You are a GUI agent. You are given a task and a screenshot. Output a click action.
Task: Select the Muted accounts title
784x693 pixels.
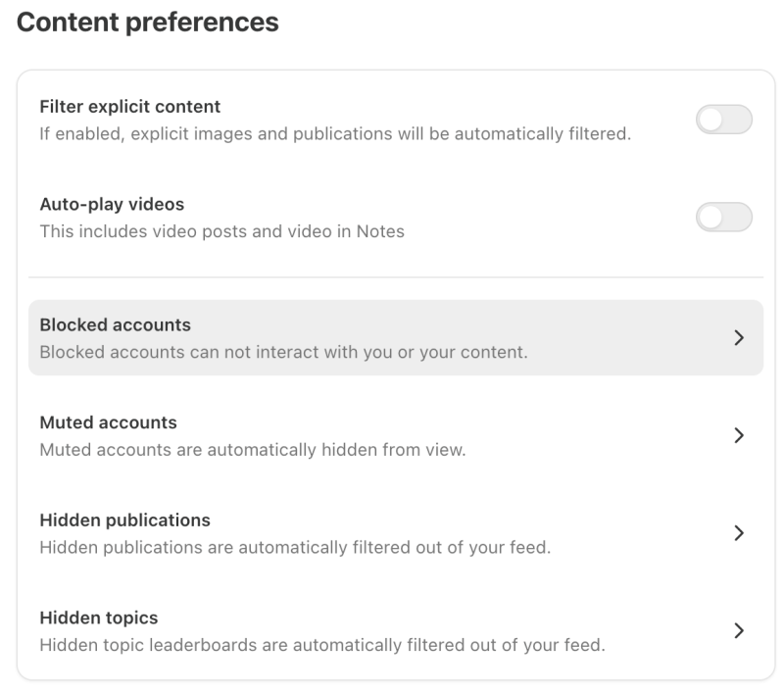108,423
